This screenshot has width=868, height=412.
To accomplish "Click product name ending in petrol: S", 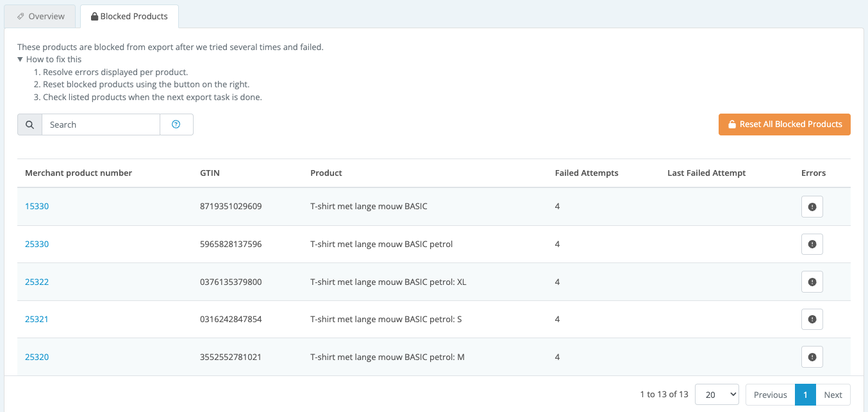I will click(x=386, y=319).
